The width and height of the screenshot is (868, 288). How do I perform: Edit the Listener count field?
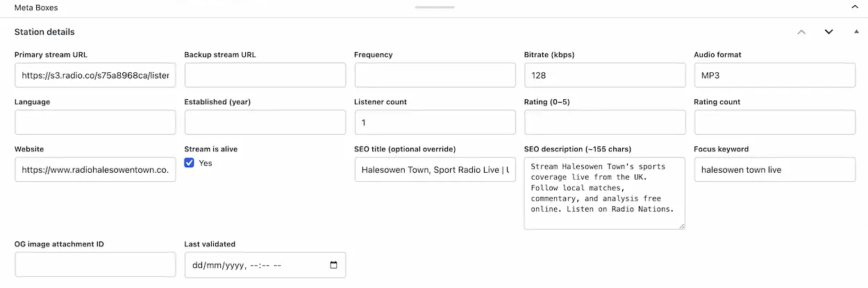pos(435,122)
